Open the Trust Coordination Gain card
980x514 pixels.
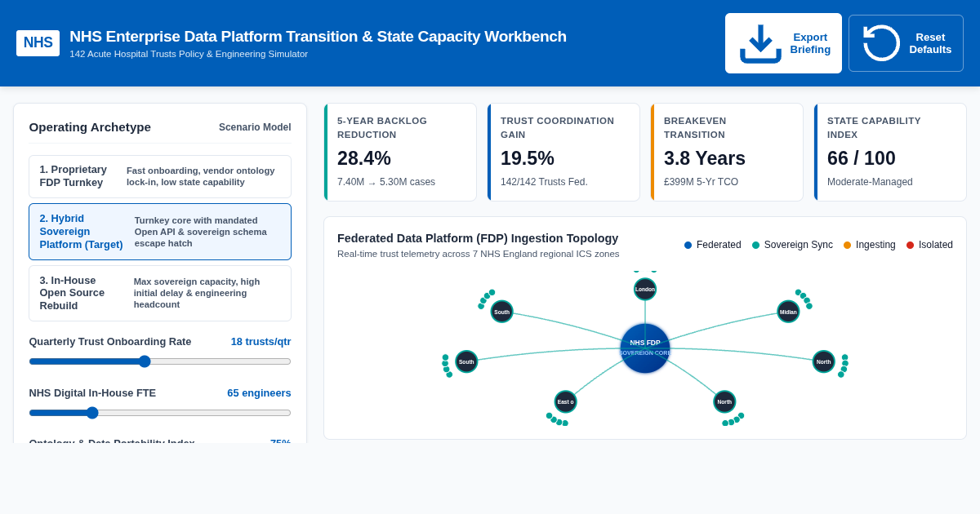coord(563,153)
